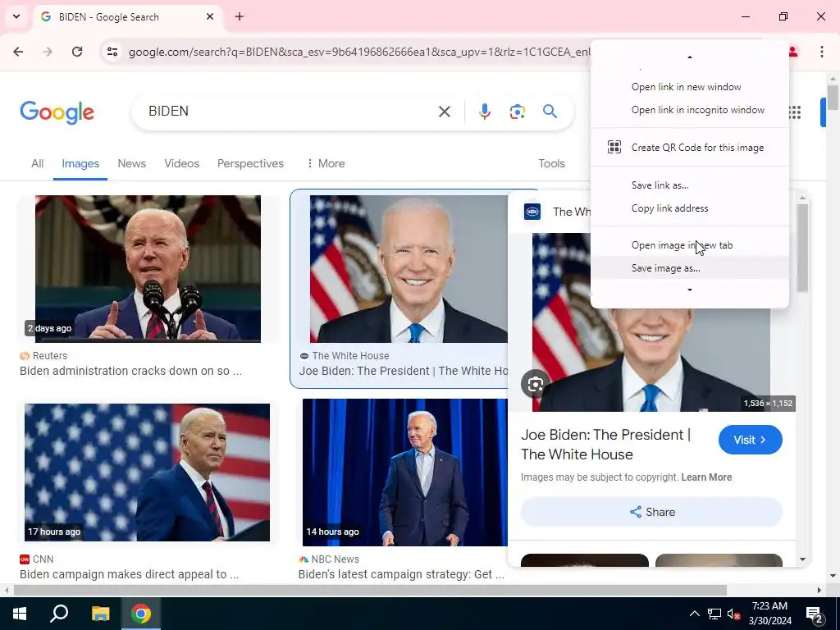Open the Windows Start menu
Screen dimensions: 840x630
[20, 614]
